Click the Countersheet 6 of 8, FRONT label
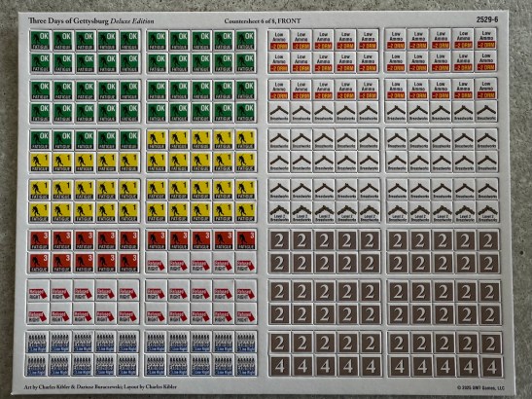Screen dimensions: 532x399 (263, 21)
